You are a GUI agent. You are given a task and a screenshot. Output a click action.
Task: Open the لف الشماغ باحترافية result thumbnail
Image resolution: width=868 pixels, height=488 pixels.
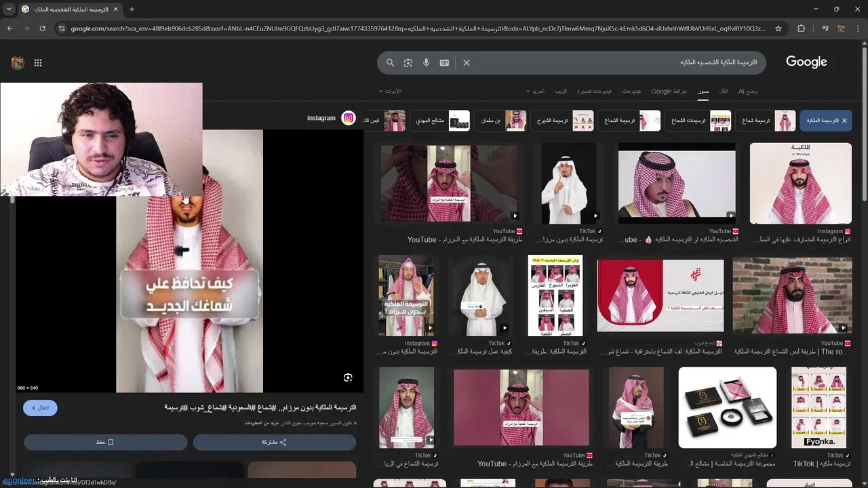click(x=660, y=296)
